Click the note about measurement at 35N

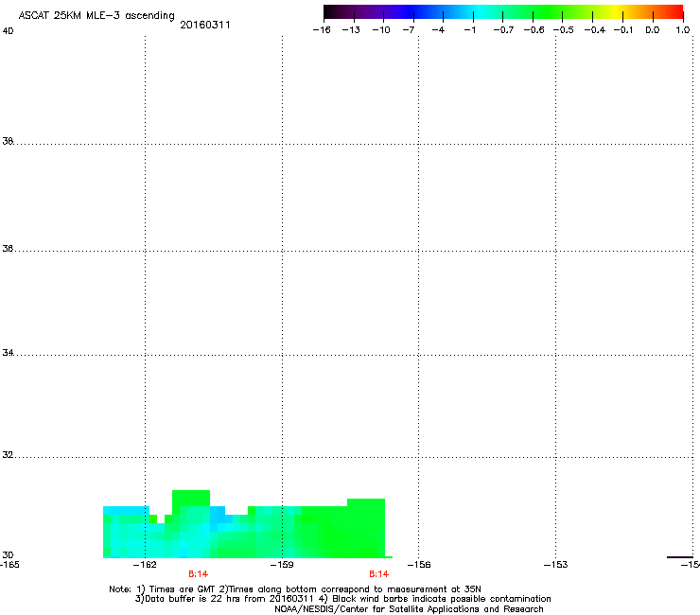pyautogui.click(x=350, y=589)
